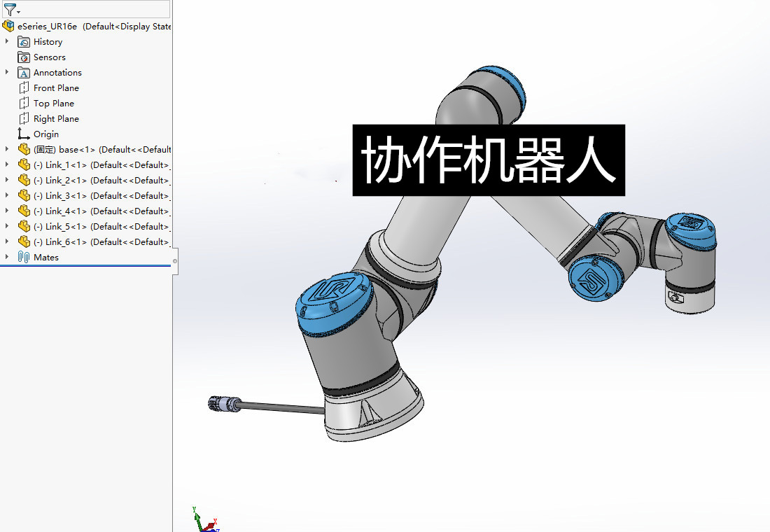
Task: Click the Right Plane icon
Action: 24,119
